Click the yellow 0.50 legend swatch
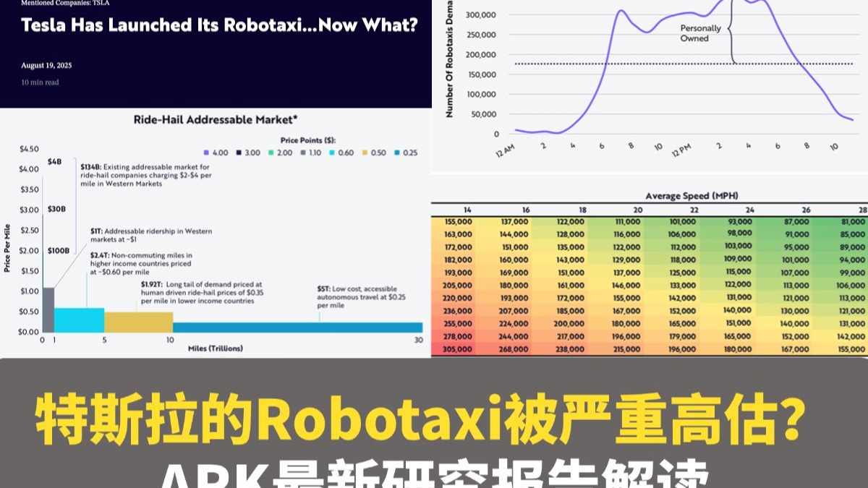Image resolution: width=868 pixels, height=488 pixels. pos(365,153)
